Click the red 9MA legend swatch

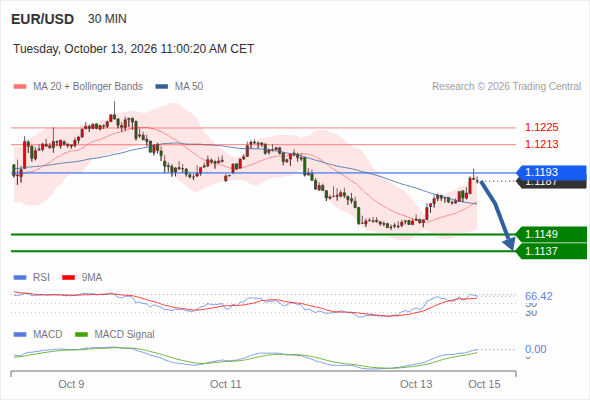[x=68, y=278]
